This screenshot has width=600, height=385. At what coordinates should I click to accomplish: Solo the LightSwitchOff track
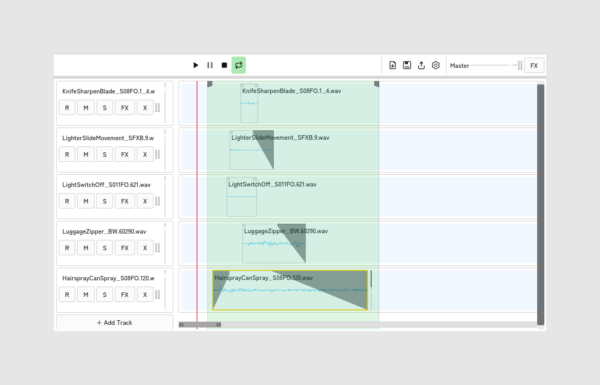point(104,201)
